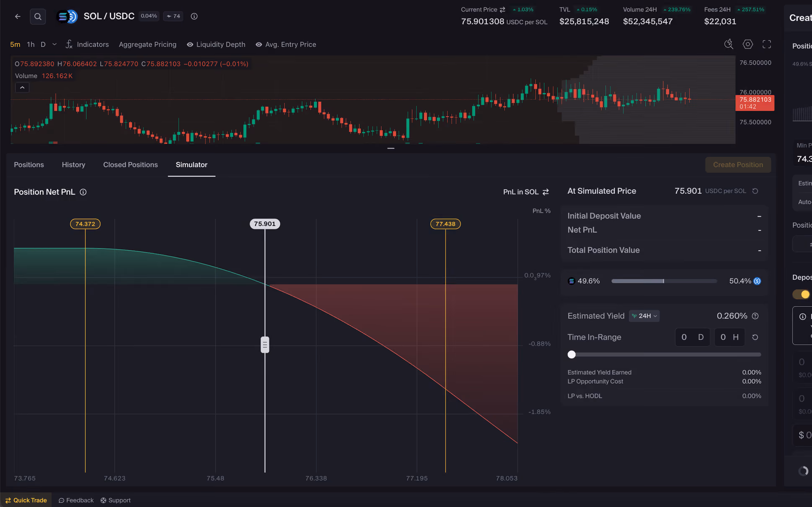This screenshot has width=812, height=507.
Task: Select the 1h timeframe
Action: [x=31, y=44]
